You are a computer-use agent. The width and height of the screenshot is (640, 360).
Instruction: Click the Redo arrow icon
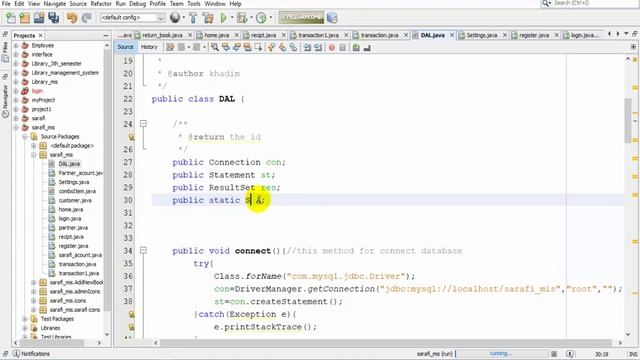[x=87, y=18]
